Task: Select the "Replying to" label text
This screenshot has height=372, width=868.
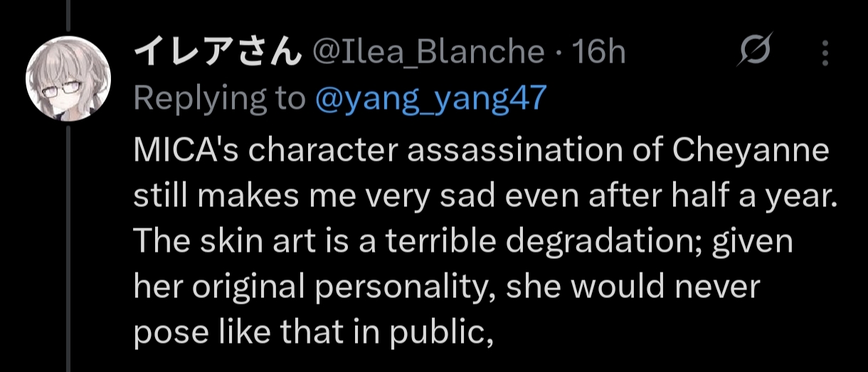Action: click(220, 99)
